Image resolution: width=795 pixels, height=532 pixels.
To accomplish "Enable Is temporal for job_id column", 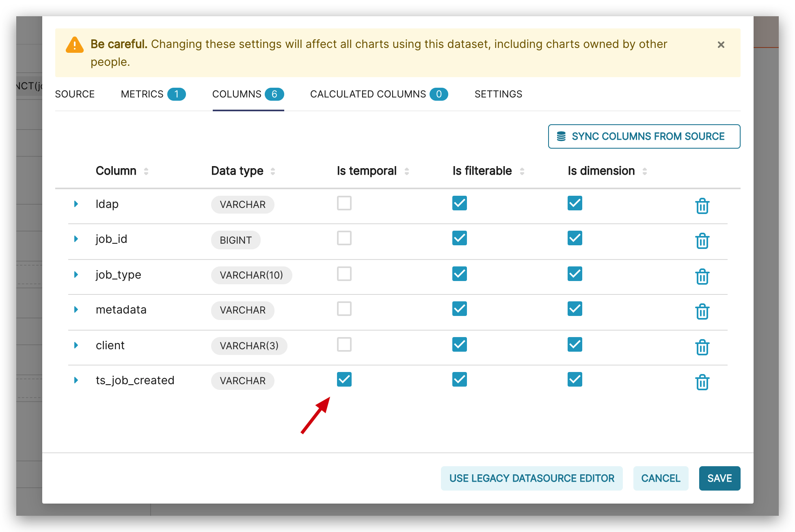I will tap(344, 238).
